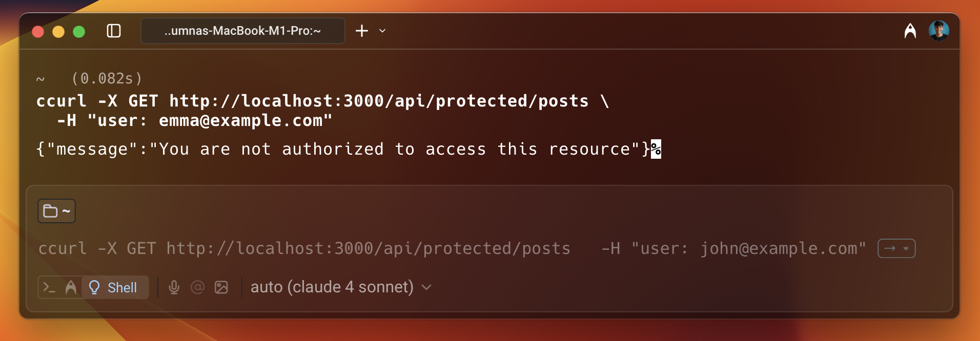
Task: Click the lightbulb icon inside the Shell badge
Action: (94, 287)
